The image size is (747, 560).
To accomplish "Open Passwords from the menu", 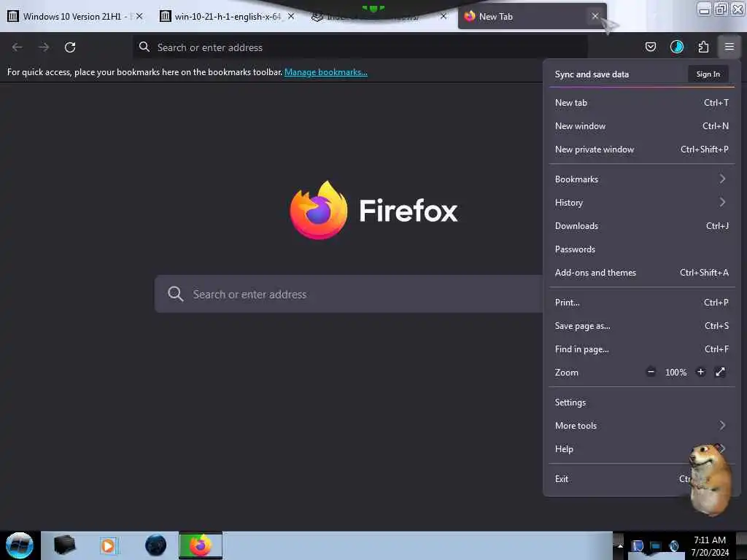I will (x=641, y=249).
